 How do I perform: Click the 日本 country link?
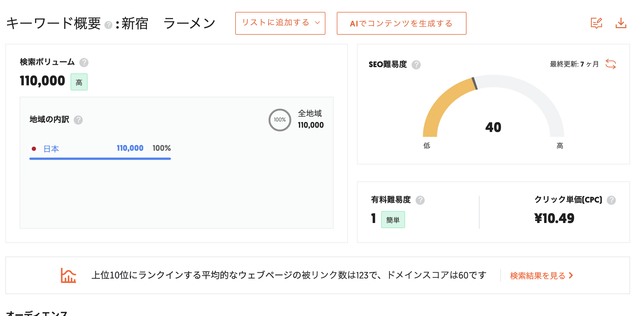(51, 149)
